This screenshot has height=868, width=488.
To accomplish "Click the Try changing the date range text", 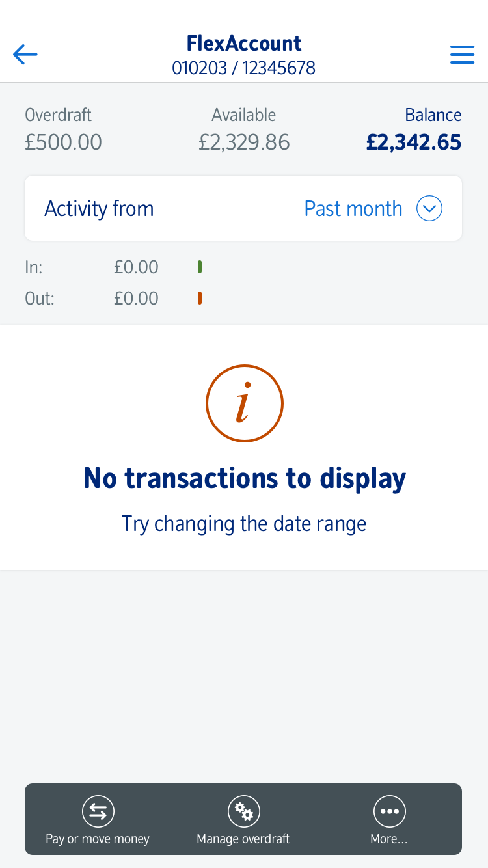I will tap(244, 524).
